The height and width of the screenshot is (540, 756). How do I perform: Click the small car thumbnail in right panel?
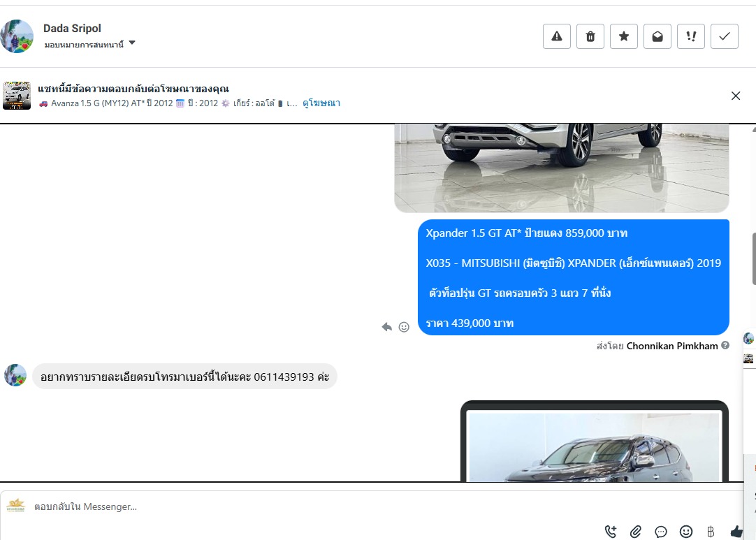(749, 358)
